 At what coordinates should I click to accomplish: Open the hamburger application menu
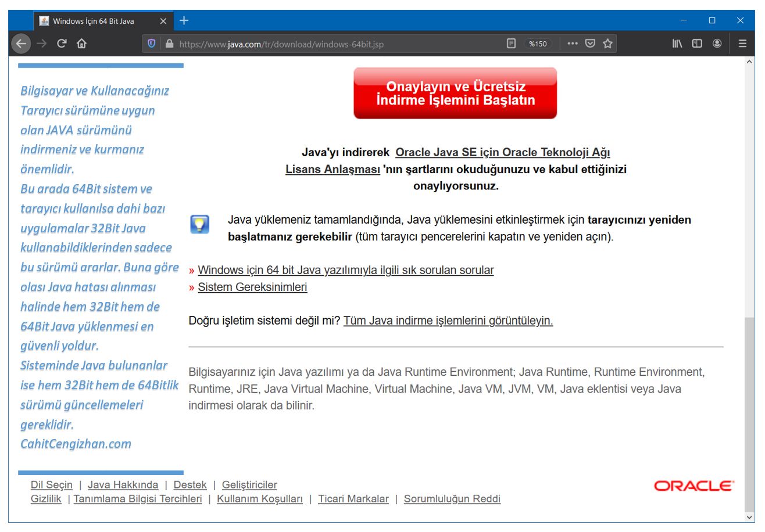(742, 44)
